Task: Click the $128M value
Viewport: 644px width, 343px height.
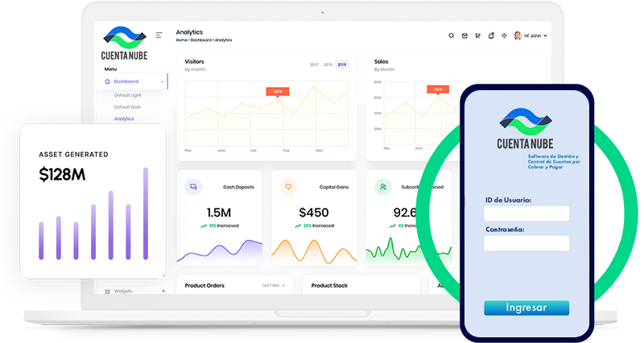Action: pos(62,175)
